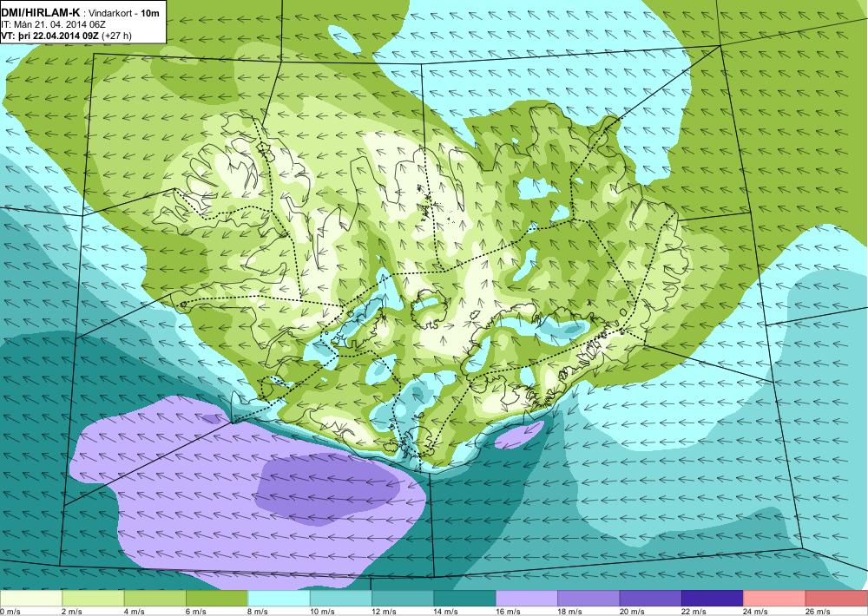Click the "0 m/s" legend label
This screenshot has width=868, height=616.
point(10,612)
